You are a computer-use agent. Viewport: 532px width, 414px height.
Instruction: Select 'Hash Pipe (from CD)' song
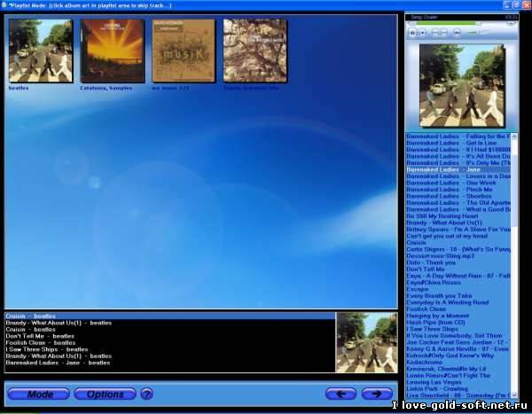458,323
